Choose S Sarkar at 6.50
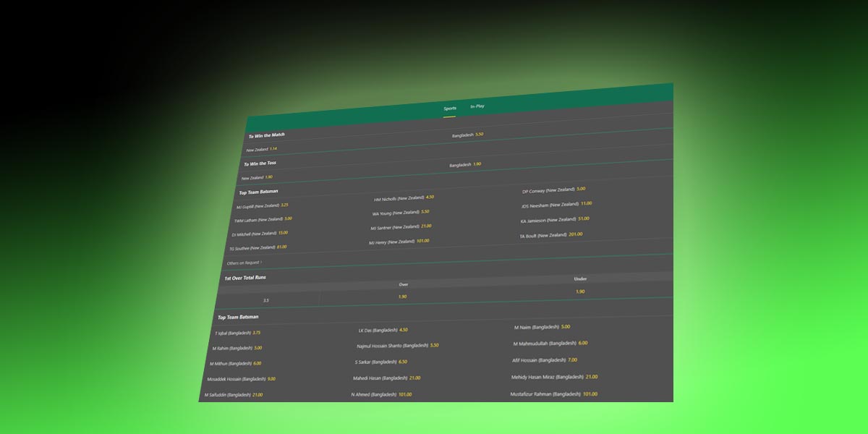Screen dimensions: 868x434 pyautogui.click(x=381, y=362)
